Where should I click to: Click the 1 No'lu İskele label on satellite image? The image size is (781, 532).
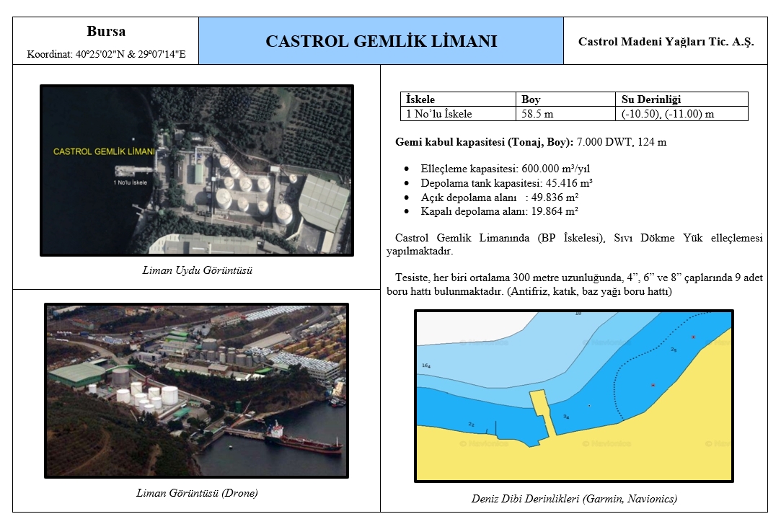tap(130, 182)
